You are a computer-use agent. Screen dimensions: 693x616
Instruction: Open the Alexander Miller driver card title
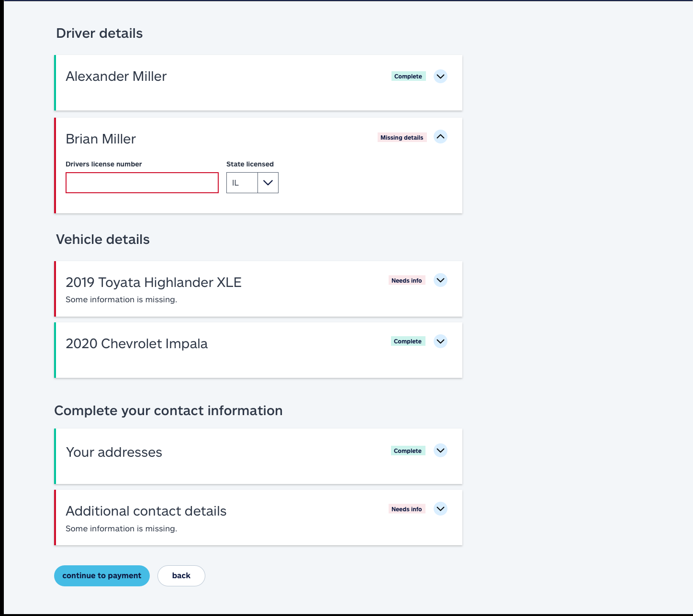click(x=116, y=77)
